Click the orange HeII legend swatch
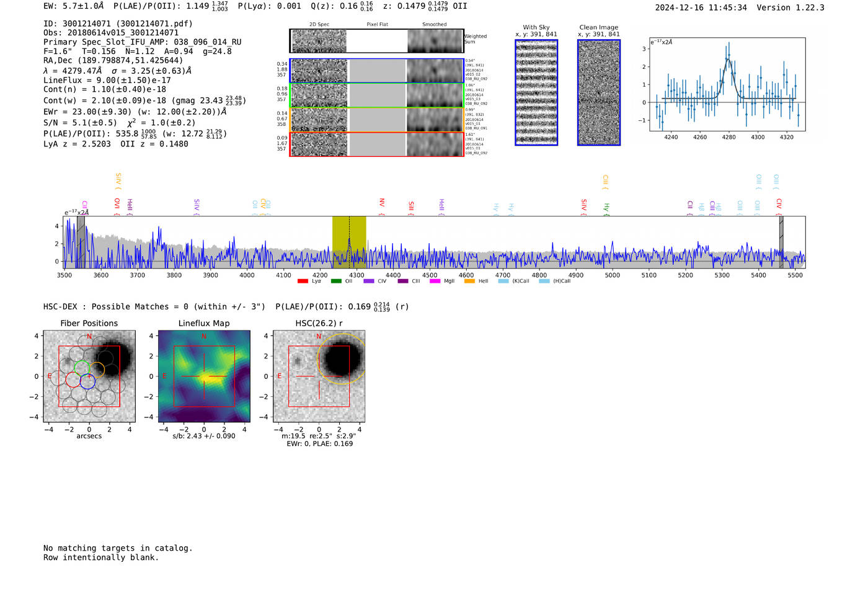 469,282
